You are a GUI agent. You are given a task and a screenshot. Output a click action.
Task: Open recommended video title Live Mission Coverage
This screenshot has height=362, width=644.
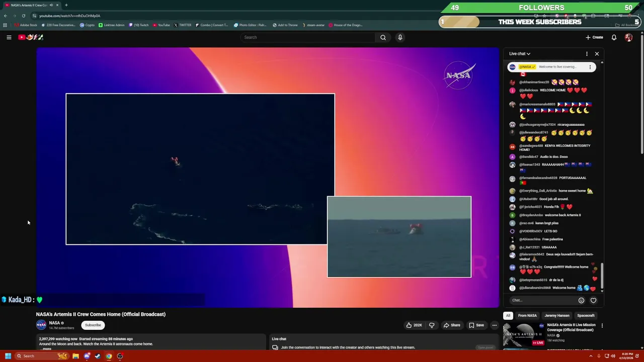coord(571,327)
